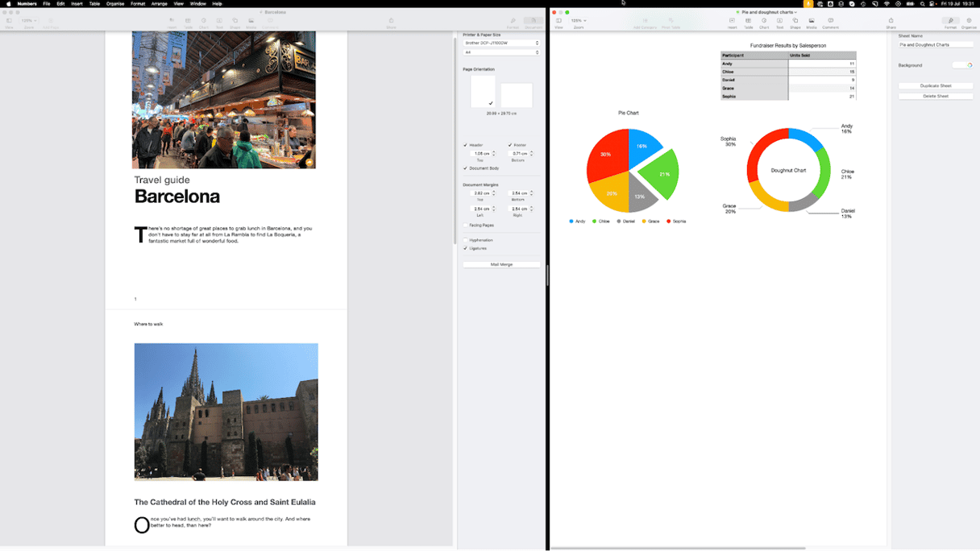Uncheck the Document Body checkbox
Screen dimensions: 980x551
tap(466, 168)
